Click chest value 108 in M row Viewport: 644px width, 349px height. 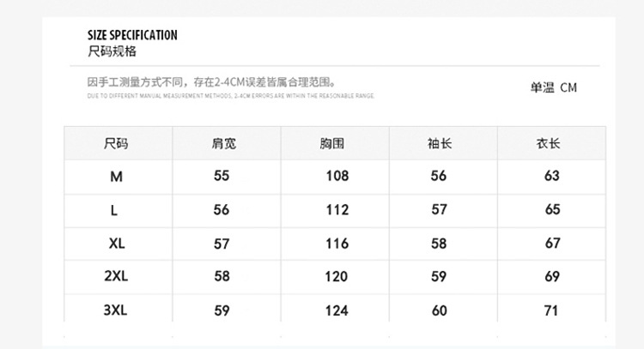(x=337, y=176)
